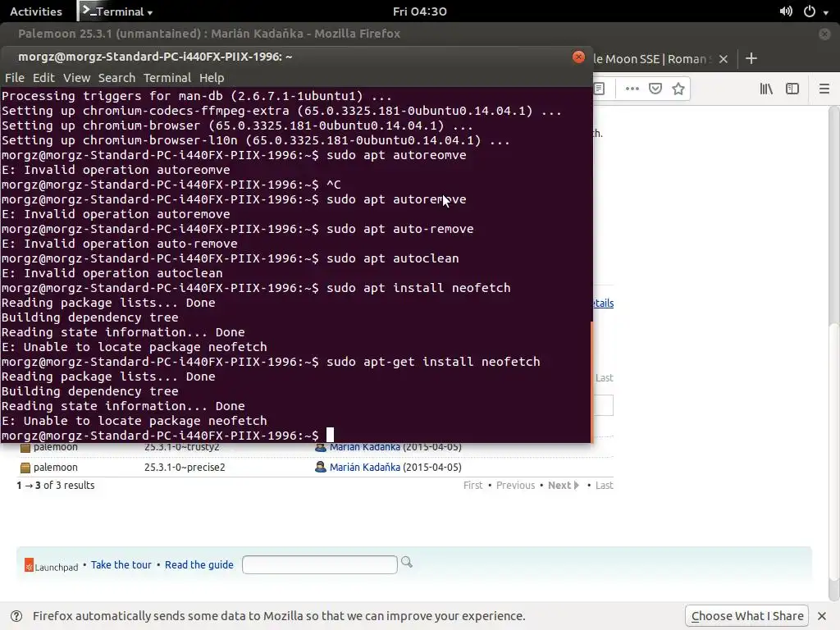The width and height of the screenshot is (840, 630).
Task: Open Read the guide link
Action: pyautogui.click(x=199, y=564)
